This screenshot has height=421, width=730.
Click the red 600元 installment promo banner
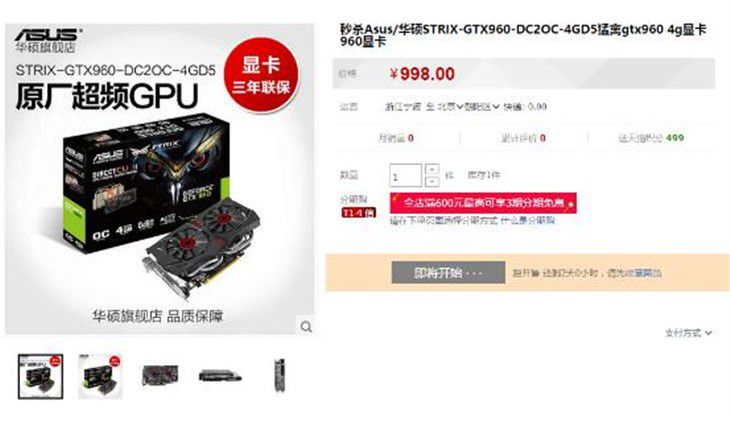pos(483,203)
